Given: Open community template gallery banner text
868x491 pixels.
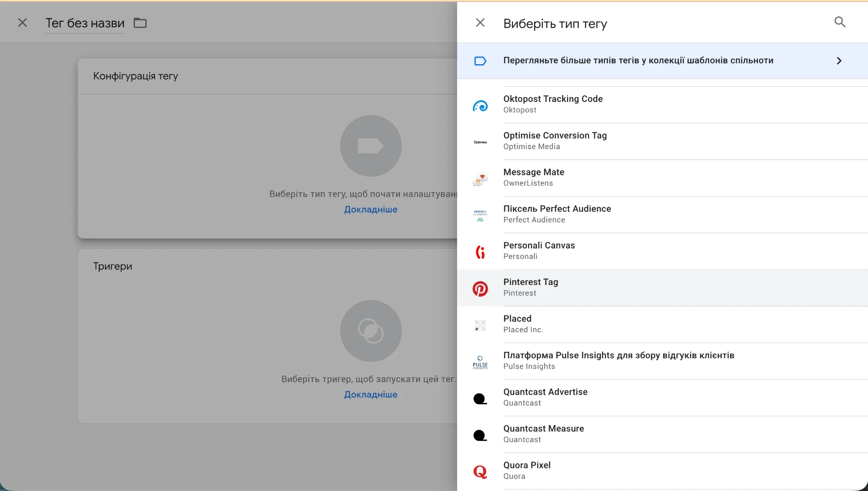Looking at the screenshot, I should (638, 60).
